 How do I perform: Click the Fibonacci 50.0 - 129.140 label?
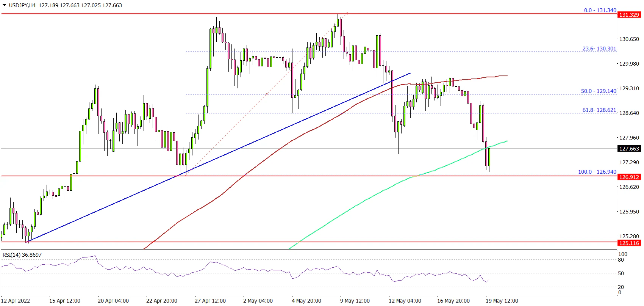click(x=599, y=91)
